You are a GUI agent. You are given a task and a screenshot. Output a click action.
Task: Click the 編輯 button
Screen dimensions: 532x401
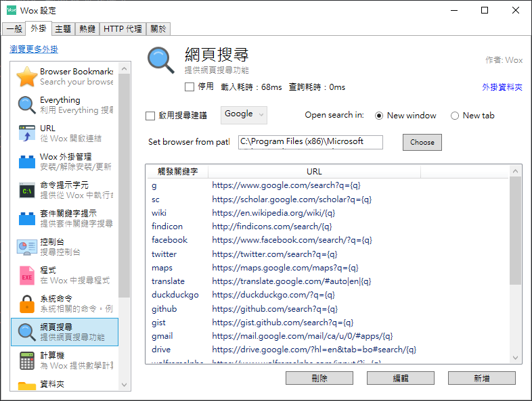(x=401, y=378)
